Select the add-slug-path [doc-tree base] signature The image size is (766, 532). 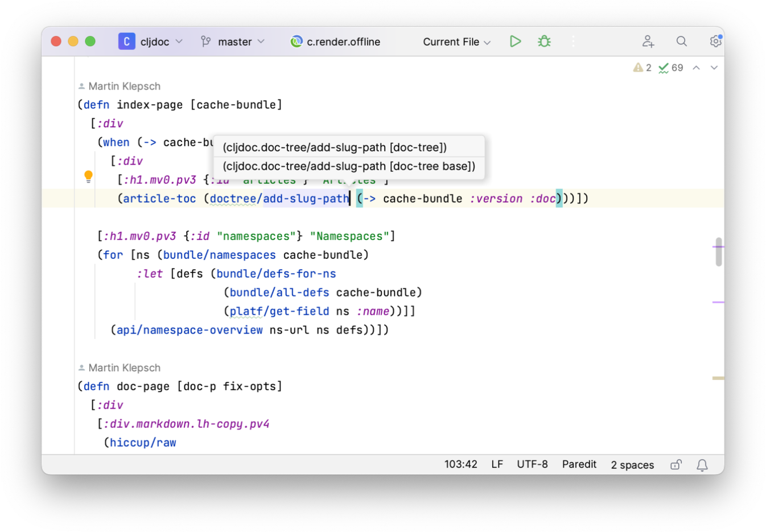(x=349, y=166)
